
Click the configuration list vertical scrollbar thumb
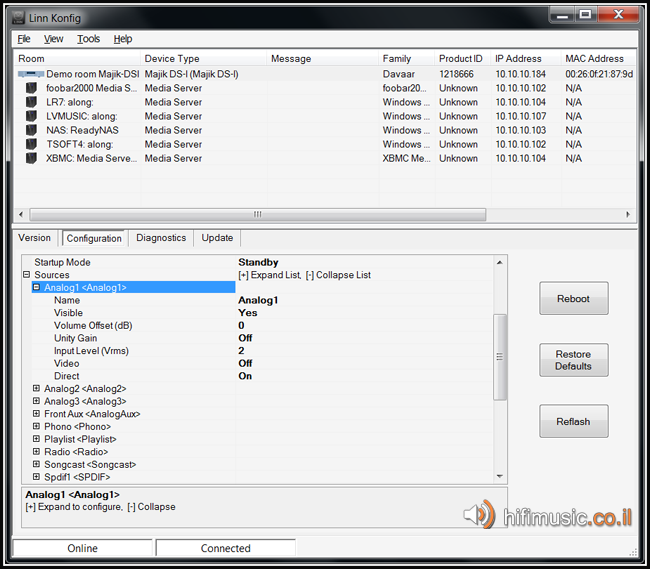pyautogui.click(x=500, y=356)
